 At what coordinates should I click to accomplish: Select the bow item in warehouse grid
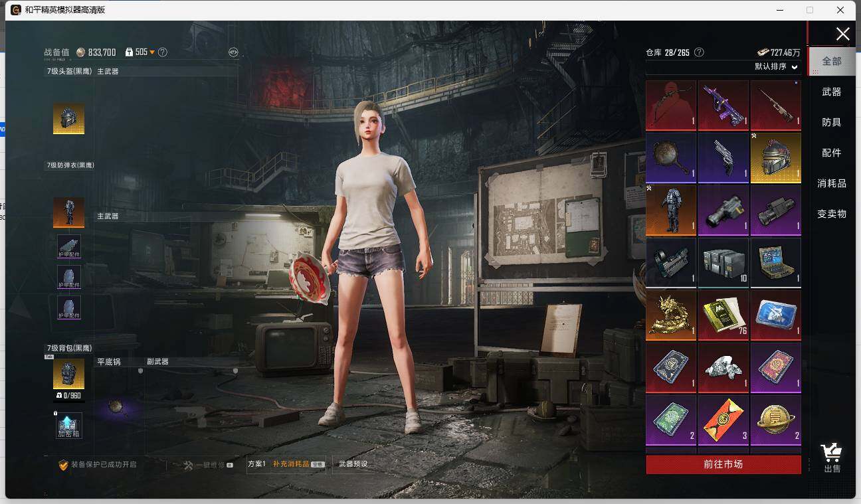coord(671,106)
